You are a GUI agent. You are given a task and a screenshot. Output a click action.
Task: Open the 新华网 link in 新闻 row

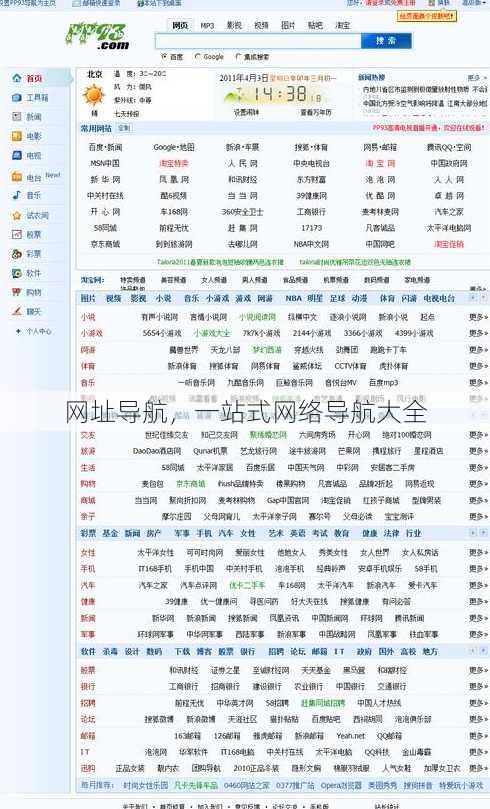163,618
